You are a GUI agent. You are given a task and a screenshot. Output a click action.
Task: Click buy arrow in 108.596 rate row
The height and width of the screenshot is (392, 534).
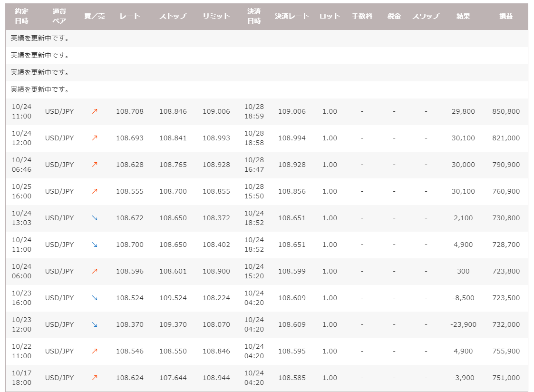coord(95,271)
